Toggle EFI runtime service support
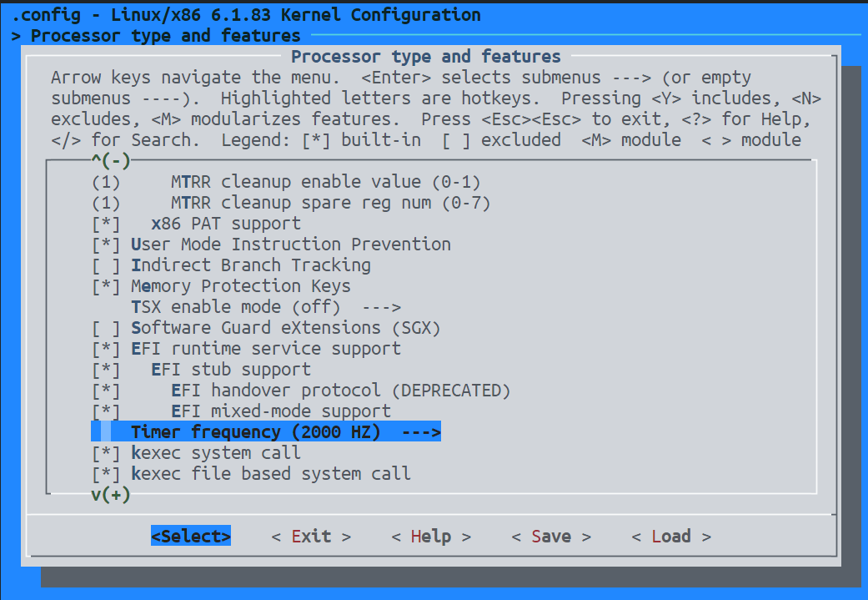 106,349
